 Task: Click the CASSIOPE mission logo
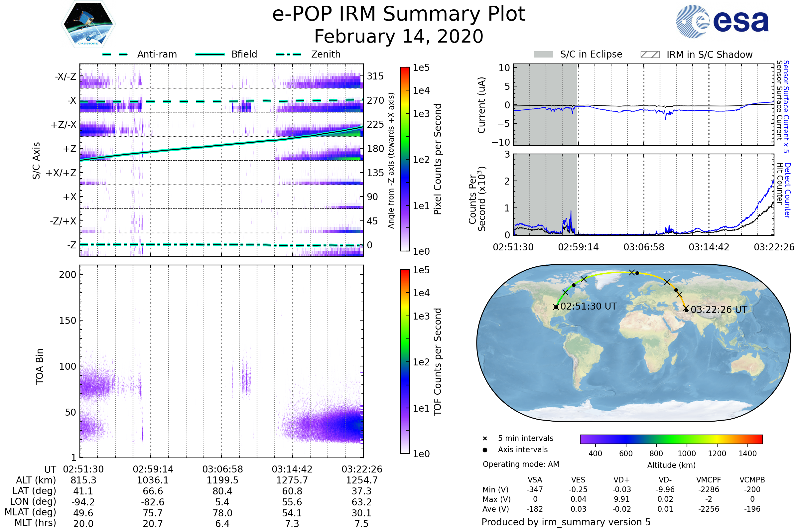coord(88,24)
